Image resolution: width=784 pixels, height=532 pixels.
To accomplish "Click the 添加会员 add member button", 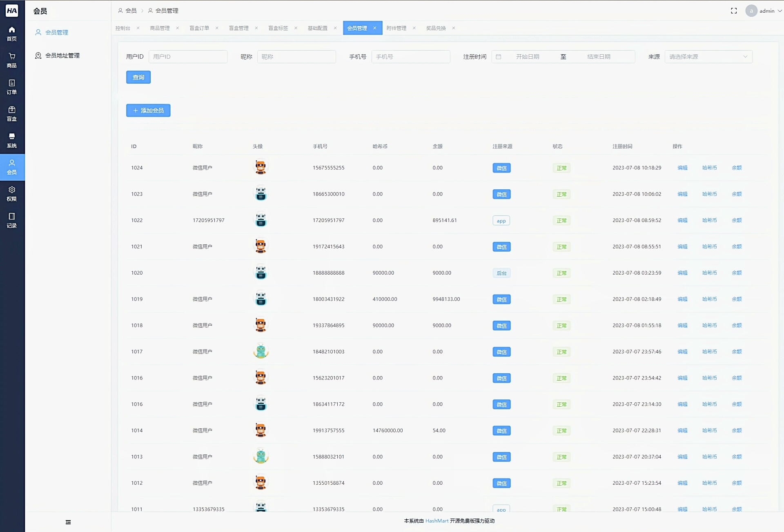I will [148, 111].
